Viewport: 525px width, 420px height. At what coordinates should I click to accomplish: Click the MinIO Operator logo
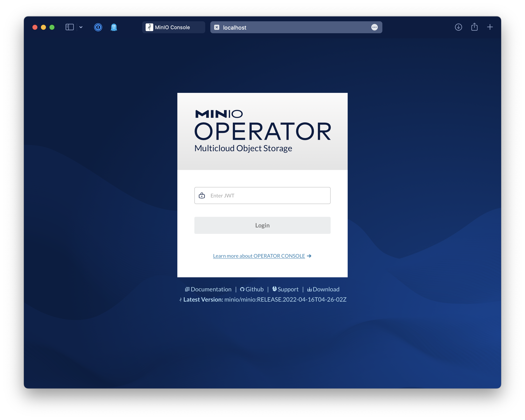click(262, 131)
